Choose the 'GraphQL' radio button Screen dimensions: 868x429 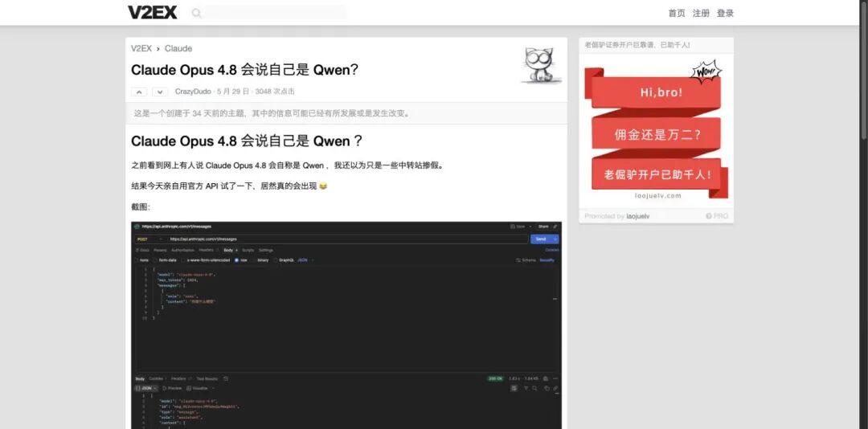coord(275,260)
